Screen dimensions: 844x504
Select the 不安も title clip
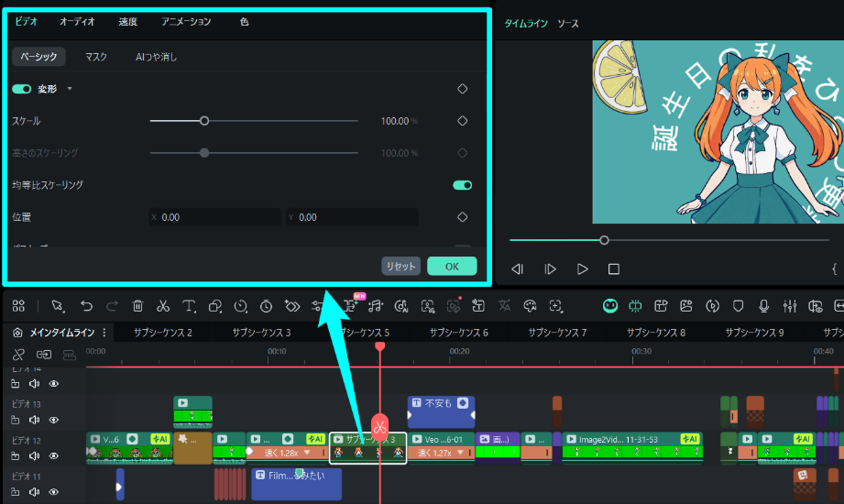442,412
